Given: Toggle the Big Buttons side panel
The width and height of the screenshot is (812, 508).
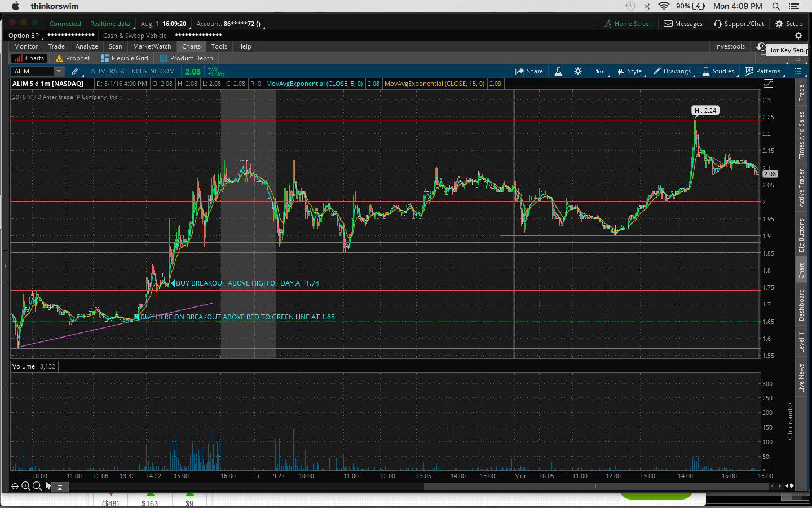Looking at the screenshot, I should pos(801,235).
